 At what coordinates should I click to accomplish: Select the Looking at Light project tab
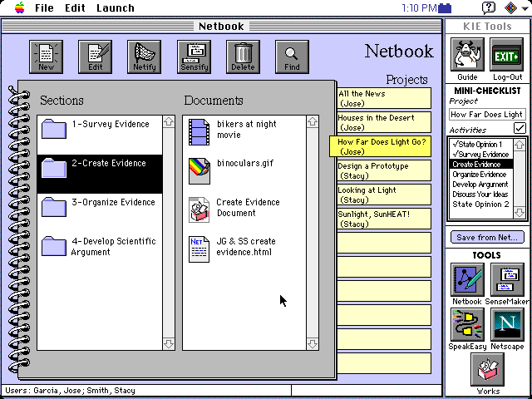click(384, 195)
